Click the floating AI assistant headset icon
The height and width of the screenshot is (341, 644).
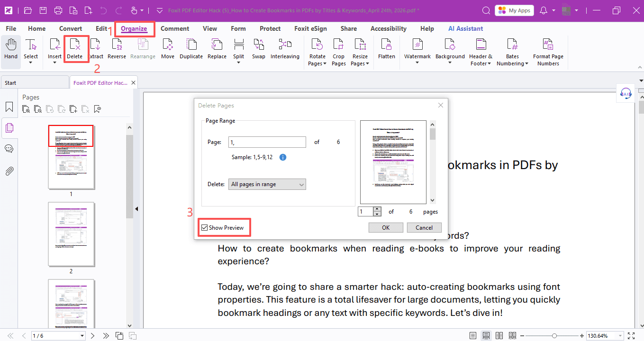pos(626,93)
